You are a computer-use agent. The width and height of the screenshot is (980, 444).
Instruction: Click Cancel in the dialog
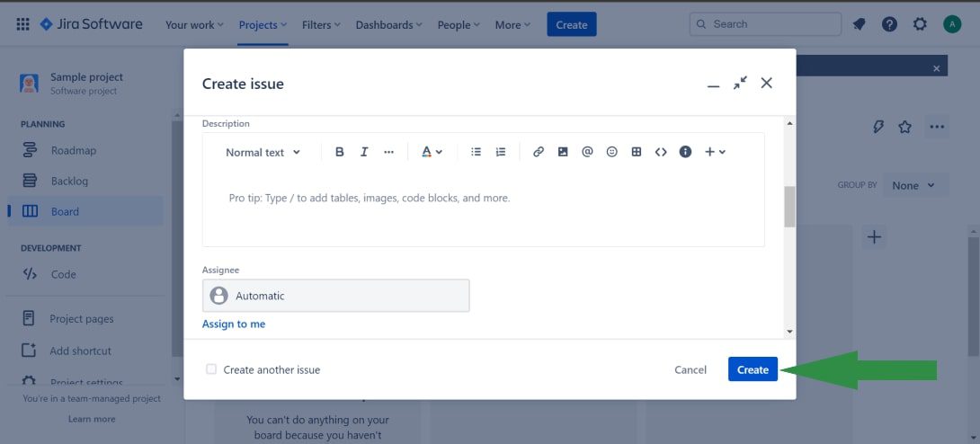(x=690, y=369)
